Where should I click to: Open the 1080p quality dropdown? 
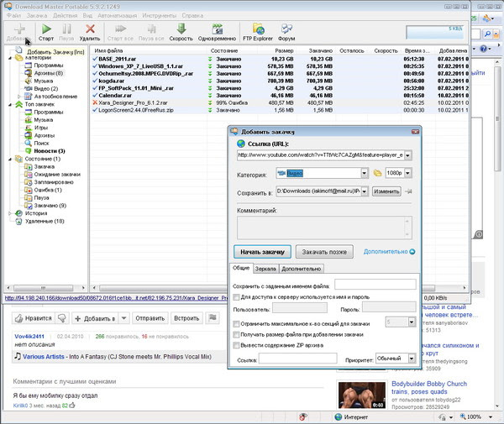point(408,173)
